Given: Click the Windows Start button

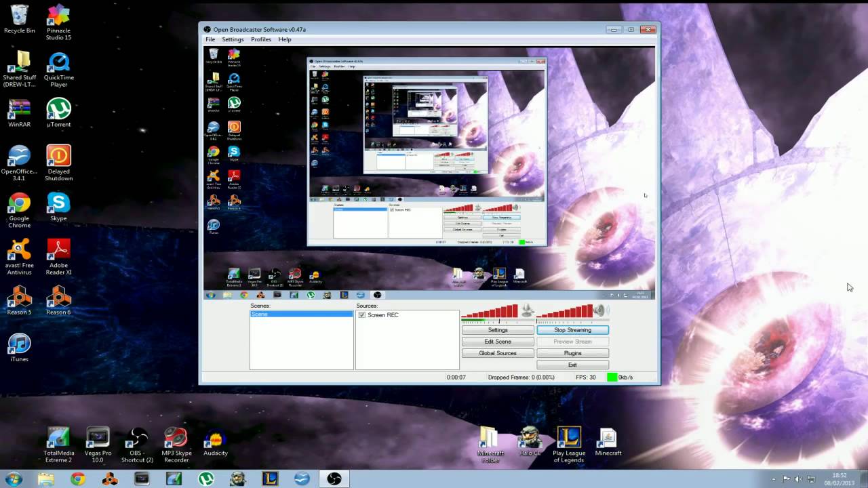Looking at the screenshot, I should coord(14,479).
